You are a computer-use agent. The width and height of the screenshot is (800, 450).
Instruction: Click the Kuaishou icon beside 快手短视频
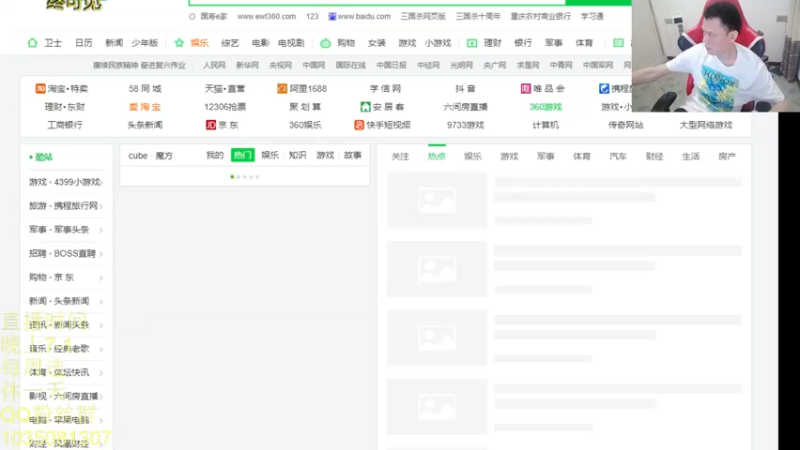pos(359,125)
